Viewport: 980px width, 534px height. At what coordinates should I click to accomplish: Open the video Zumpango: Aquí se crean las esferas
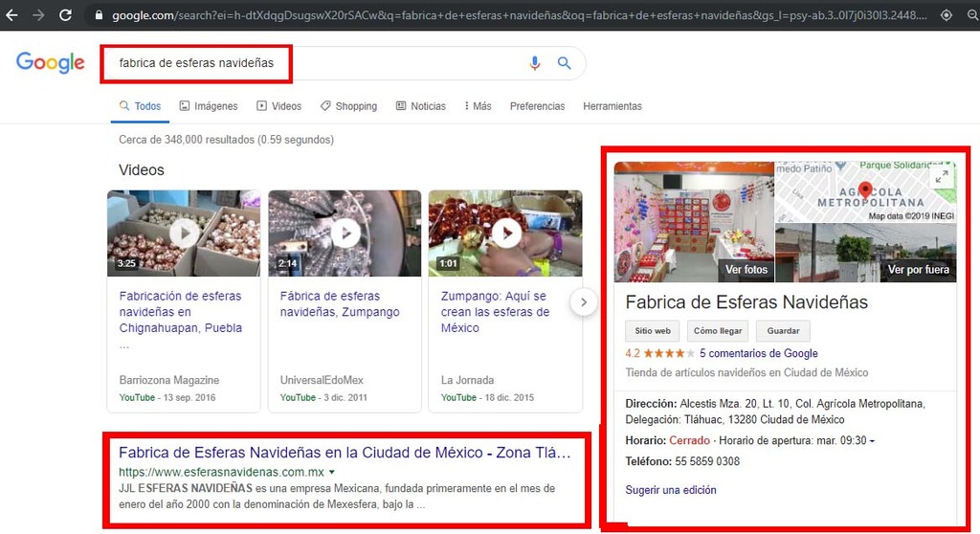(x=495, y=312)
